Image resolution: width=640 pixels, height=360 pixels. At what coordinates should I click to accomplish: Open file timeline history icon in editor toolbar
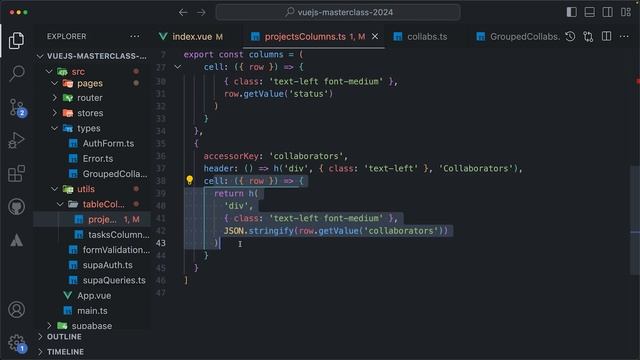tap(570, 37)
